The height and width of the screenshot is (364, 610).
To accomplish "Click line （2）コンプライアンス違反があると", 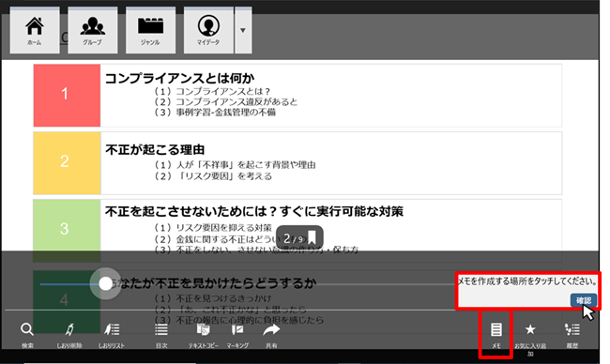I will 225,102.
